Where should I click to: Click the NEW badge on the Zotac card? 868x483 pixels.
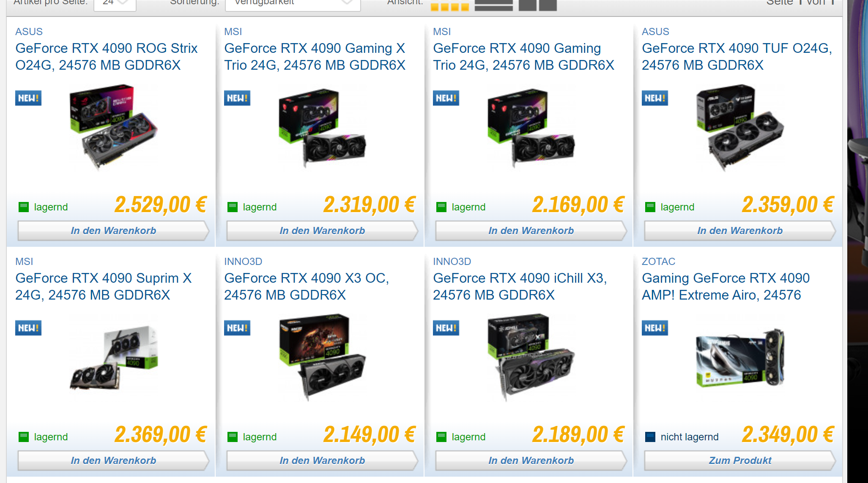click(x=655, y=328)
